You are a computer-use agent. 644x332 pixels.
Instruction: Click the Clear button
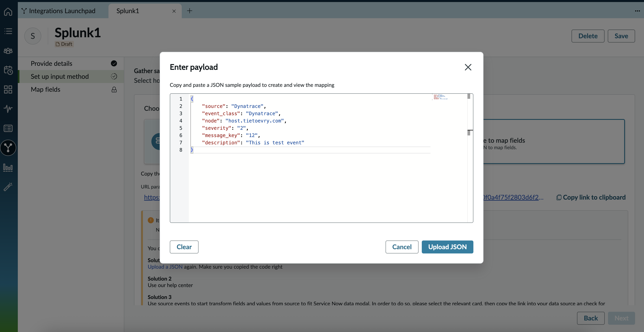pos(184,247)
